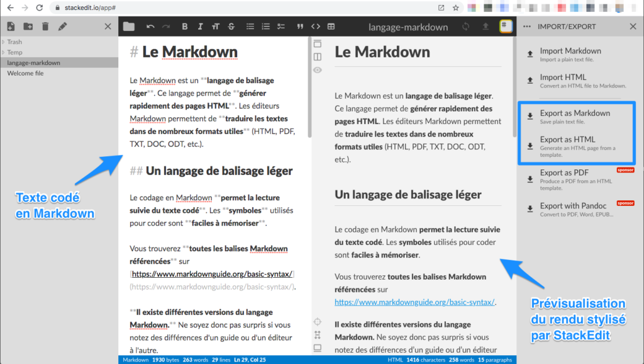Click heading "Le Markdown" in editor
Image resolution: width=644 pixels, height=364 pixels.
[x=190, y=52]
